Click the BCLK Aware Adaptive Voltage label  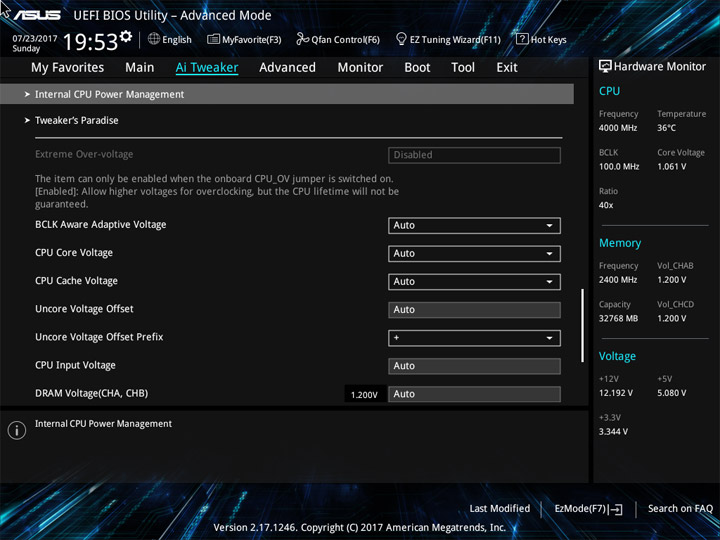[x=101, y=225]
